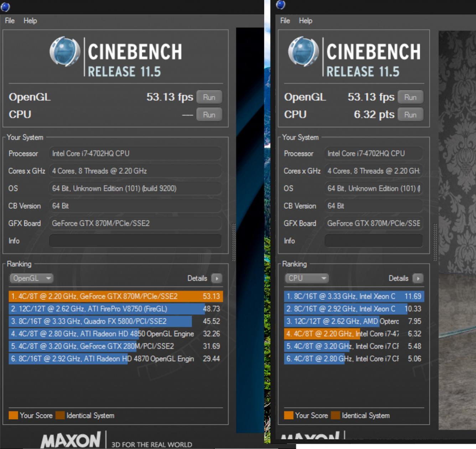Click OS value '64 Bit, Unknown Edition' in right window
The width and height of the screenshot is (476, 449).
tap(374, 188)
